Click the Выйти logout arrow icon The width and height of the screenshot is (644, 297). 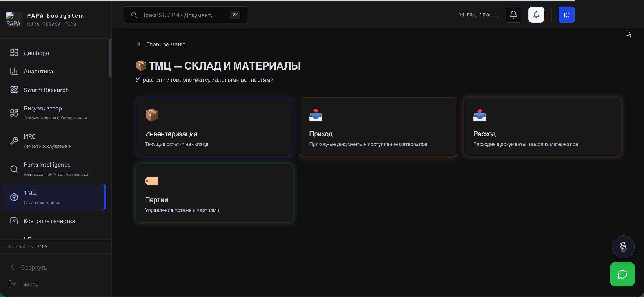[x=12, y=284]
